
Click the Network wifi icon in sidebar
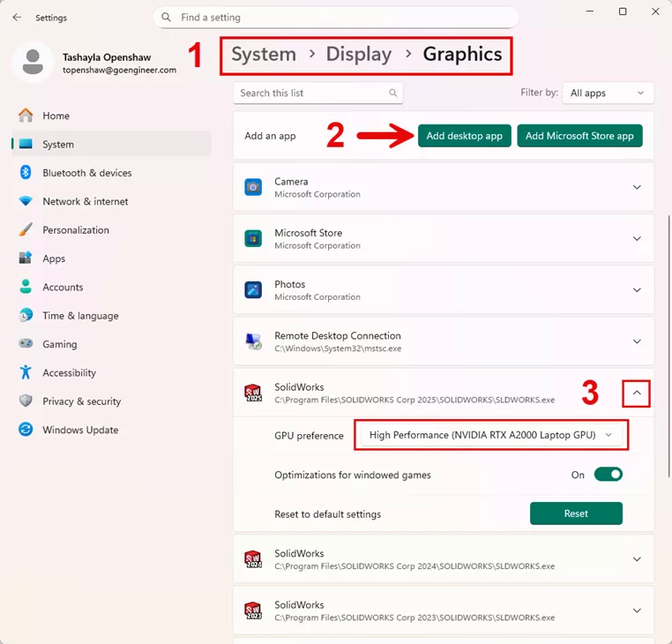26,201
